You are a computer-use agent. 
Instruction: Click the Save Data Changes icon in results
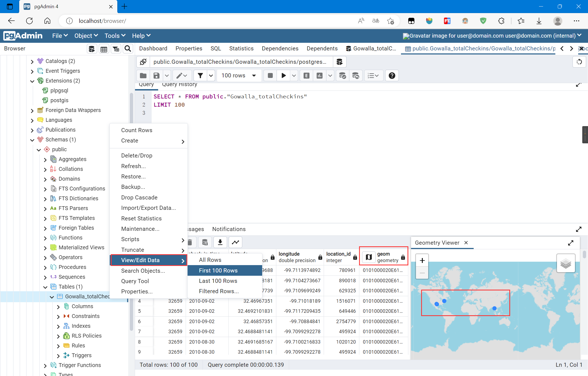205,242
